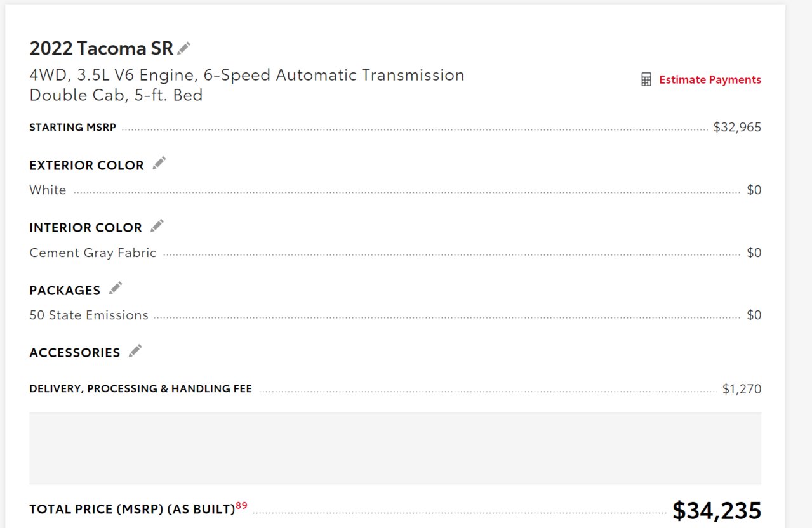
Task: Click the calculator icon by Estimate Payments
Action: point(646,79)
